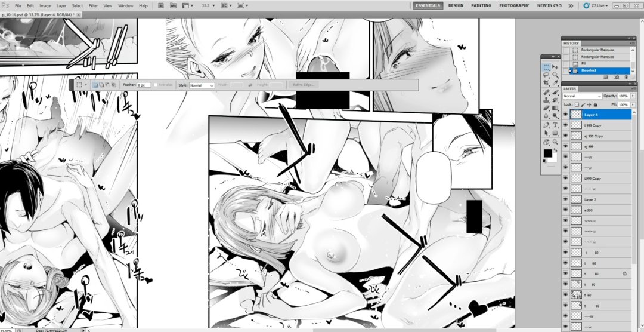Select the History Brush tool
644x332 pixels.
pyautogui.click(x=555, y=100)
